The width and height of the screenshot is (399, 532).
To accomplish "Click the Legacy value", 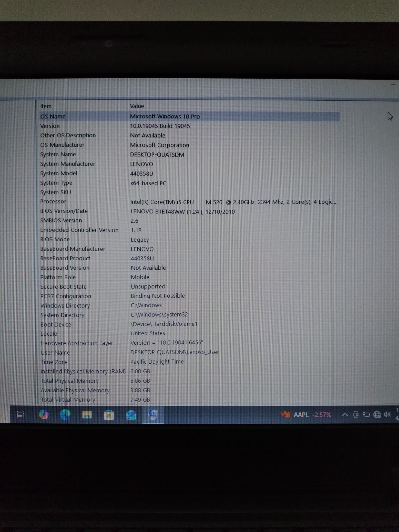I will pyautogui.click(x=140, y=240).
